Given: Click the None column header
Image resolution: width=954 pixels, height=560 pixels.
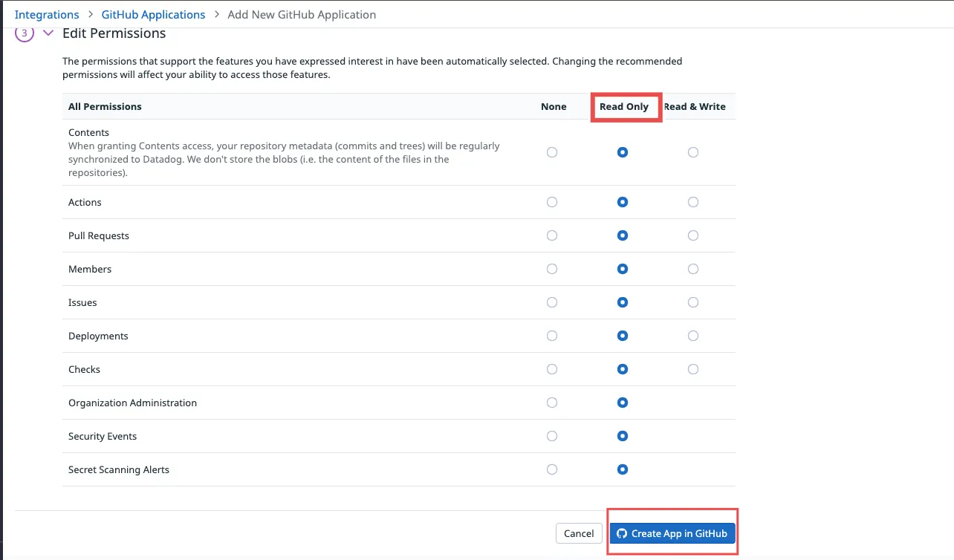Looking at the screenshot, I should coord(554,106).
